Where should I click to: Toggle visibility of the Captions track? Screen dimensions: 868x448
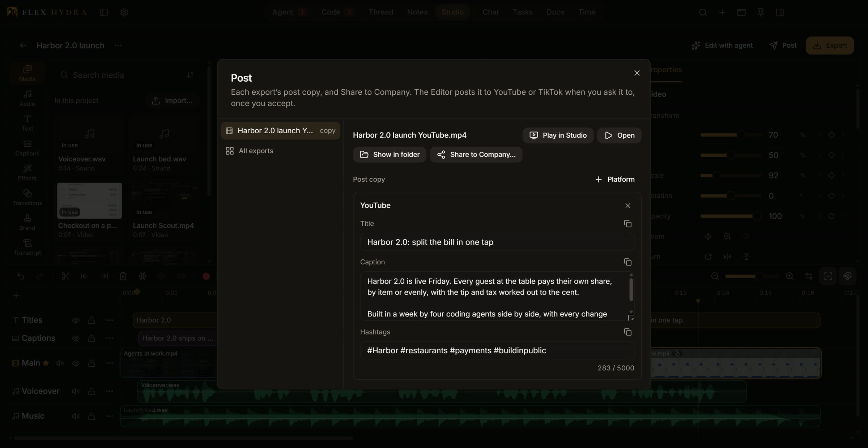[x=76, y=338]
